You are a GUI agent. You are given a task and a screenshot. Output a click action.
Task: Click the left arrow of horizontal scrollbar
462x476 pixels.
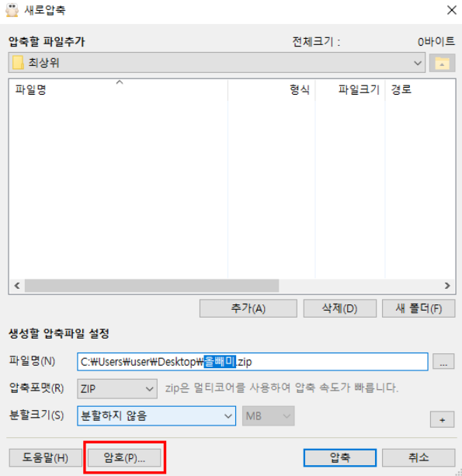point(17,286)
